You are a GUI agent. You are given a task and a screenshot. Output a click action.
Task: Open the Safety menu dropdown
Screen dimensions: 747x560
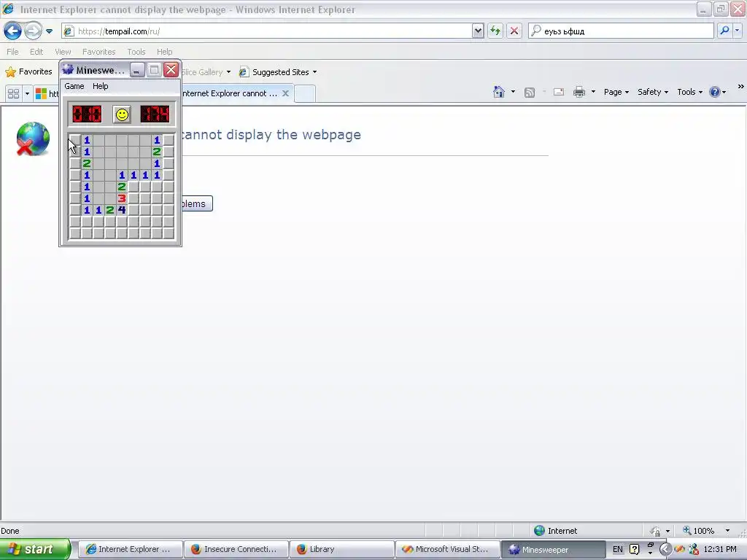653,92
